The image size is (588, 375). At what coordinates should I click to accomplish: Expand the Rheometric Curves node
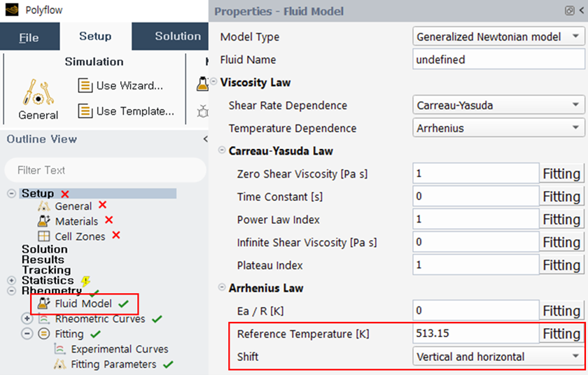pos(27,318)
